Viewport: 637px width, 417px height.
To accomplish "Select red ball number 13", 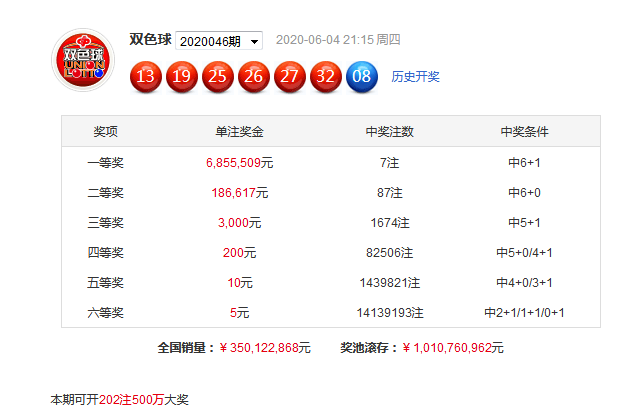I will coord(146,76).
